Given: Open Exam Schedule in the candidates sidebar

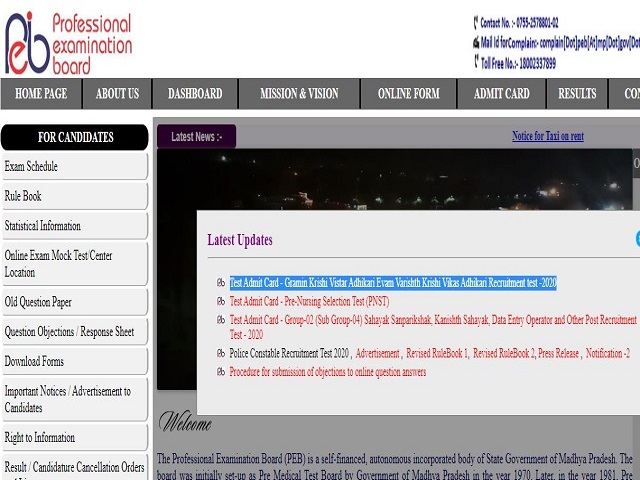Looking at the screenshot, I should [x=75, y=167].
